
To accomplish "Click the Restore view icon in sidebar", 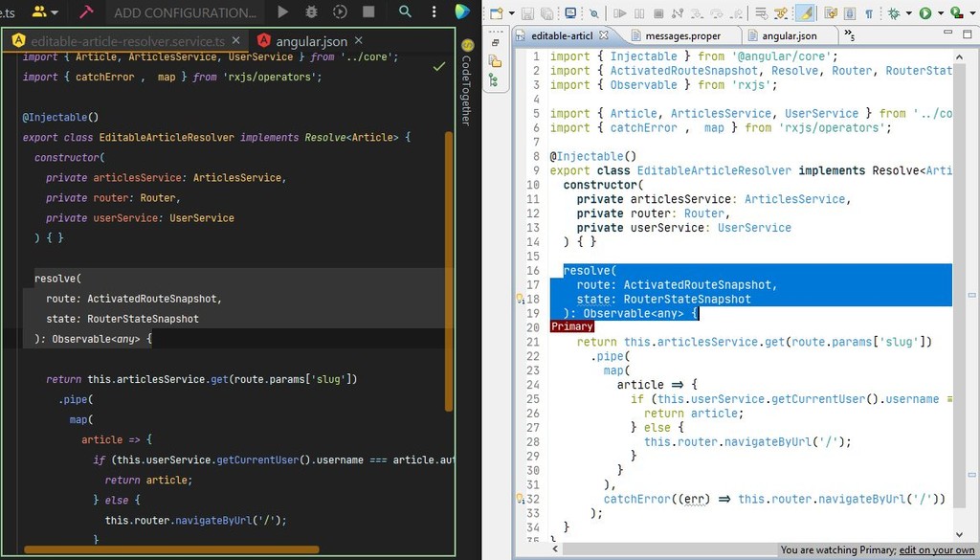I will (x=496, y=43).
